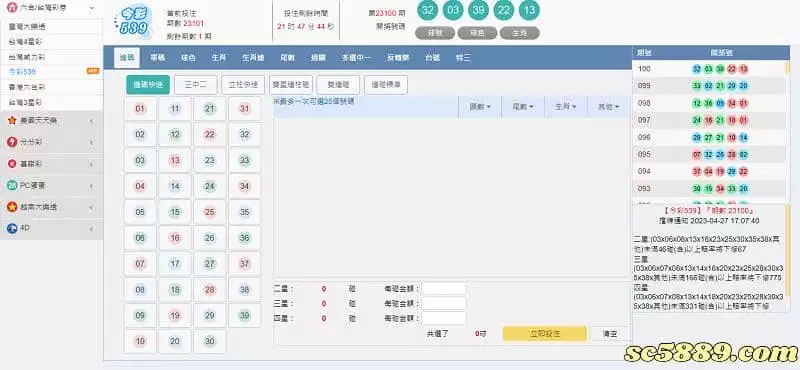The height and width of the screenshot is (370, 800).
Task: Pick number 39 on the pick grid
Action: 245,315
